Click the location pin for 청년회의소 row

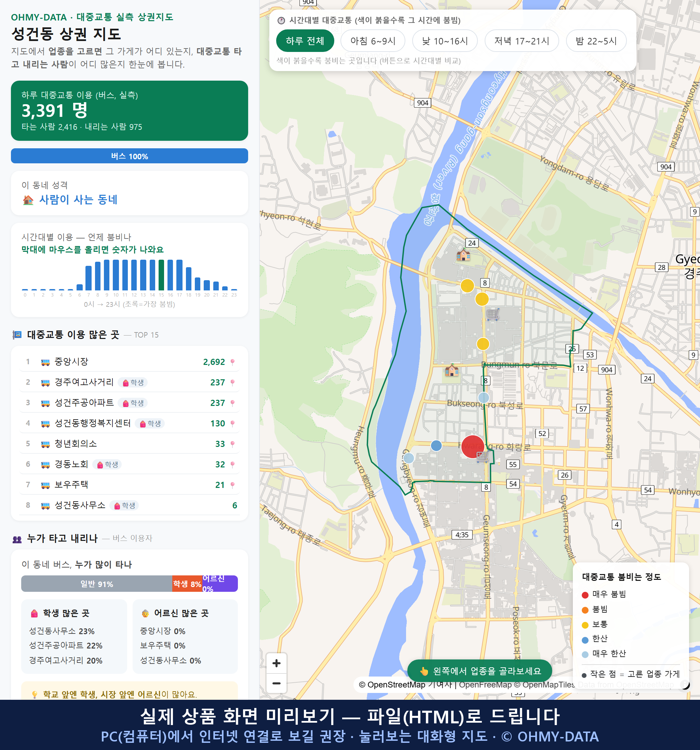pyautogui.click(x=232, y=444)
